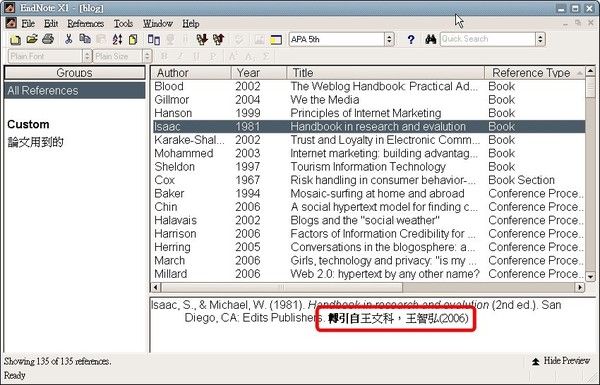Image resolution: width=600 pixels, height=385 pixels.
Task: Click the Plain text P icon
Action: tap(213, 57)
